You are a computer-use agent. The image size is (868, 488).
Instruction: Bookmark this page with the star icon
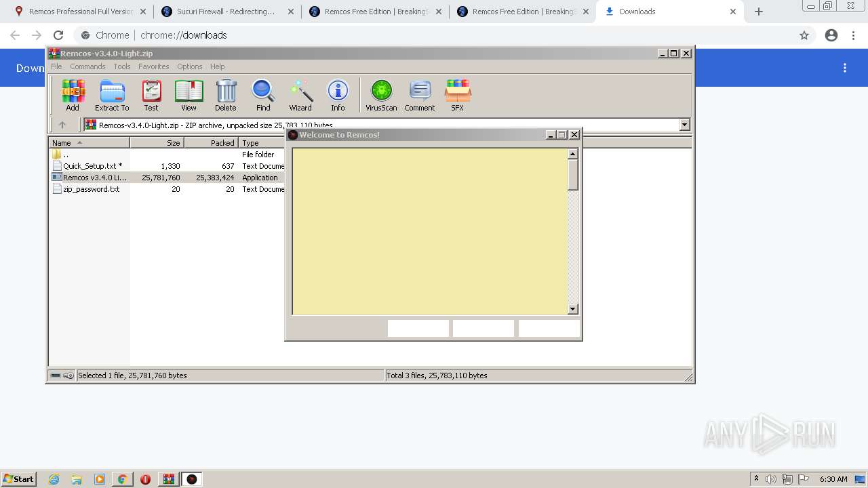[804, 35]
